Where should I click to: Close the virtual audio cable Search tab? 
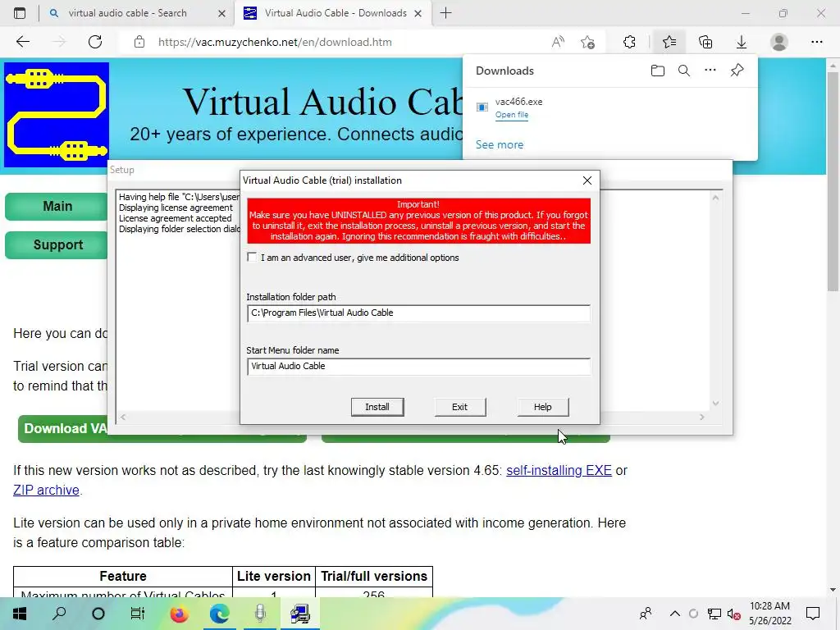[221, 13]
